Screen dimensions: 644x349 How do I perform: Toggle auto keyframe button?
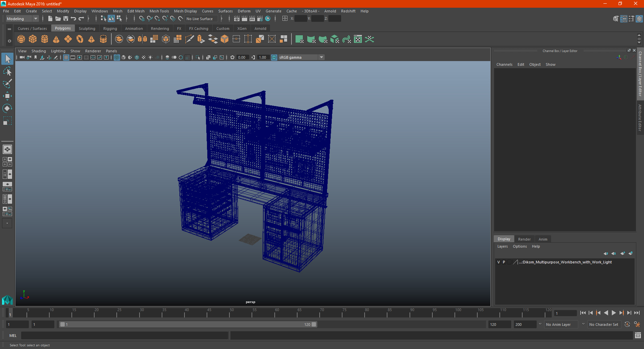[627, 325]
